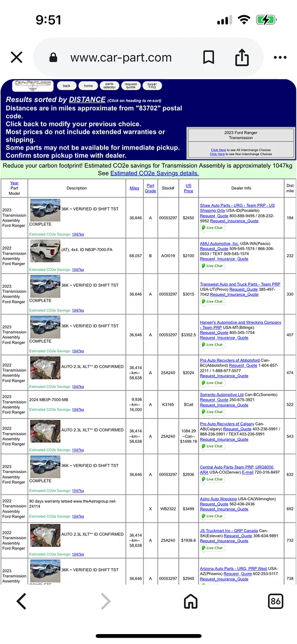Click Live Chat for JS Truckmart
This screenshot has height=644, width=297.
(212, 548)
